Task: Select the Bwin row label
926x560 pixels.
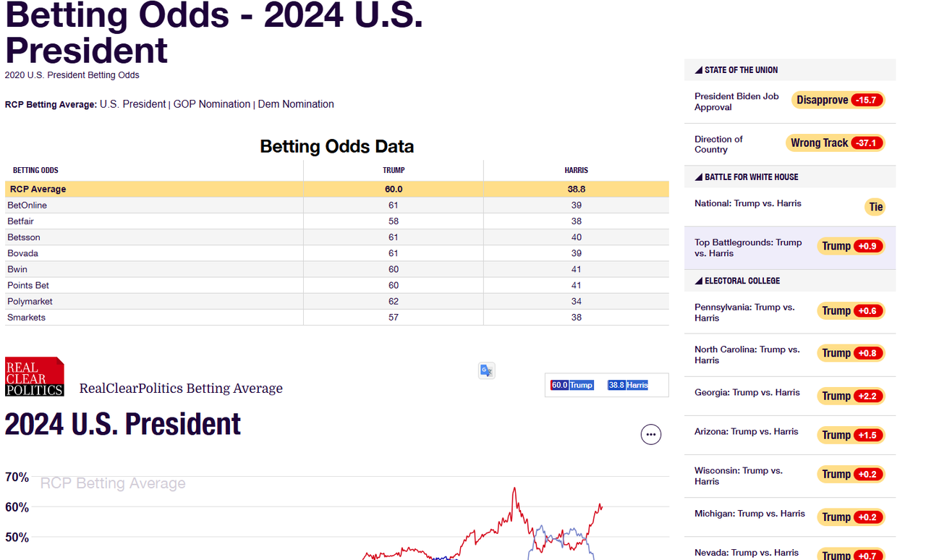Action: pos(17,269)
